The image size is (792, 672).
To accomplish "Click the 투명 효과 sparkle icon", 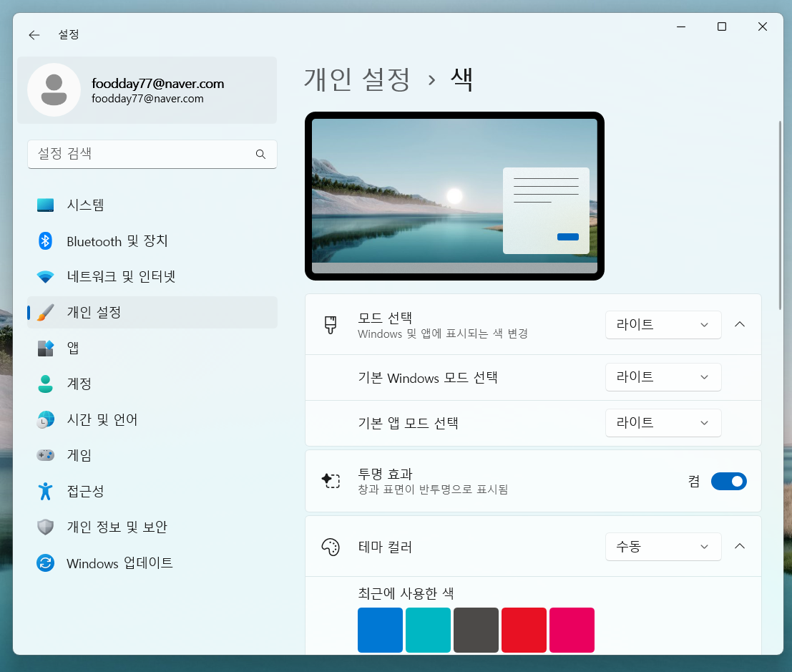I will pos(331,481).
